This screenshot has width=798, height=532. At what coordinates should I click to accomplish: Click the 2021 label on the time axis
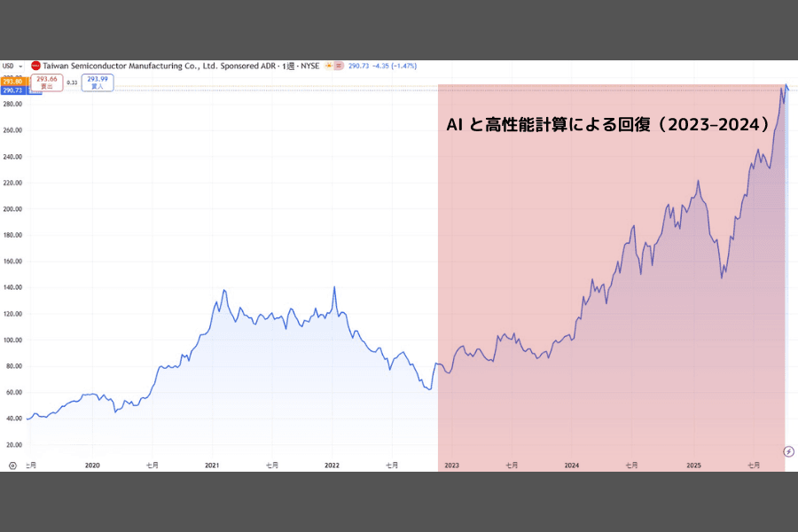pyautogui.click(x=212, y=465)
